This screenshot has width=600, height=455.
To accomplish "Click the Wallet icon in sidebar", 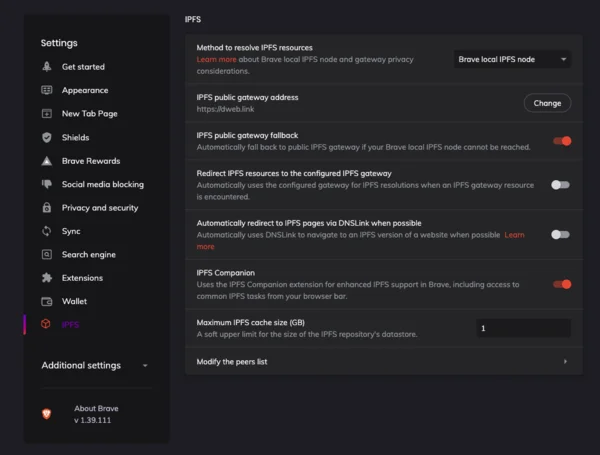I will click(x=47, y=302).
